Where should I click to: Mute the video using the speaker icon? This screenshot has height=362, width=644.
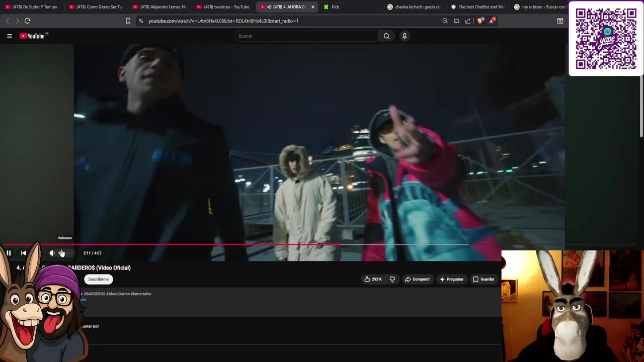tap(52, 253)
